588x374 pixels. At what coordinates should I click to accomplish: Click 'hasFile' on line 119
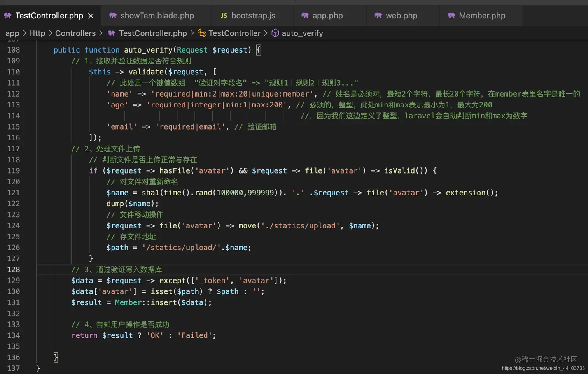(175, 171)
